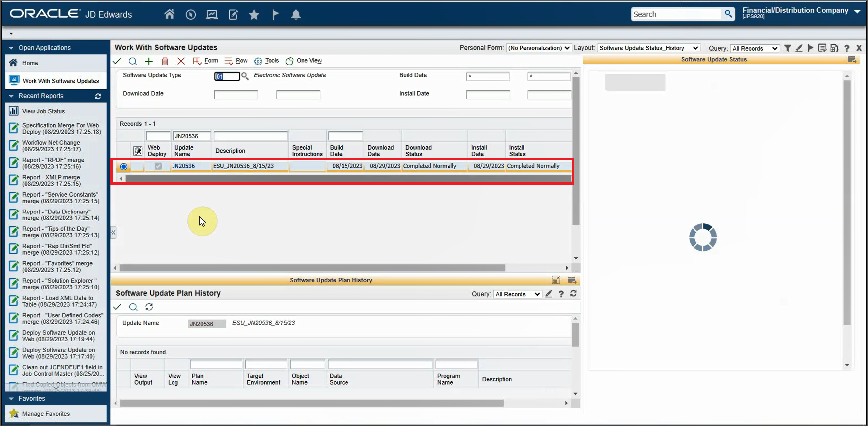Open the Watchlists chart icon in the header
Image resolution: width=868 pixels, height=426 pixels.
coord(212,15)
